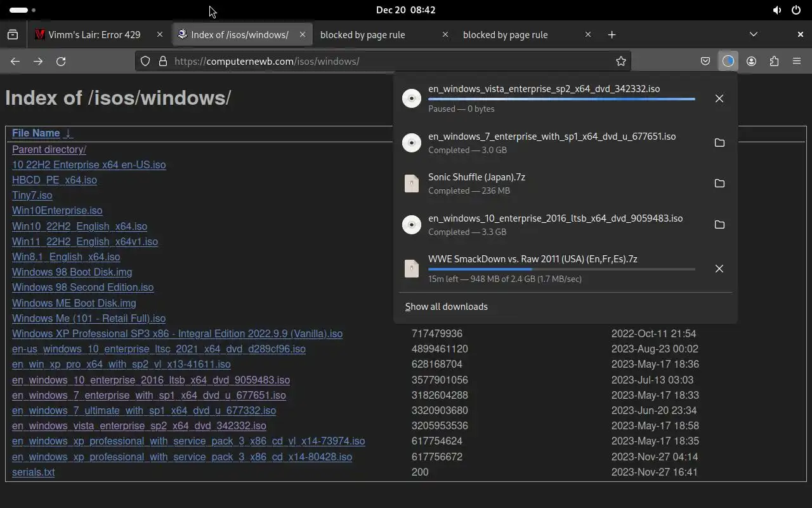Screen dimensions: 812x508
Task: Open en_win_xp_pro_x64_with_sp2 ISO link
Action: pyautogui.click(x=121, y=364)
